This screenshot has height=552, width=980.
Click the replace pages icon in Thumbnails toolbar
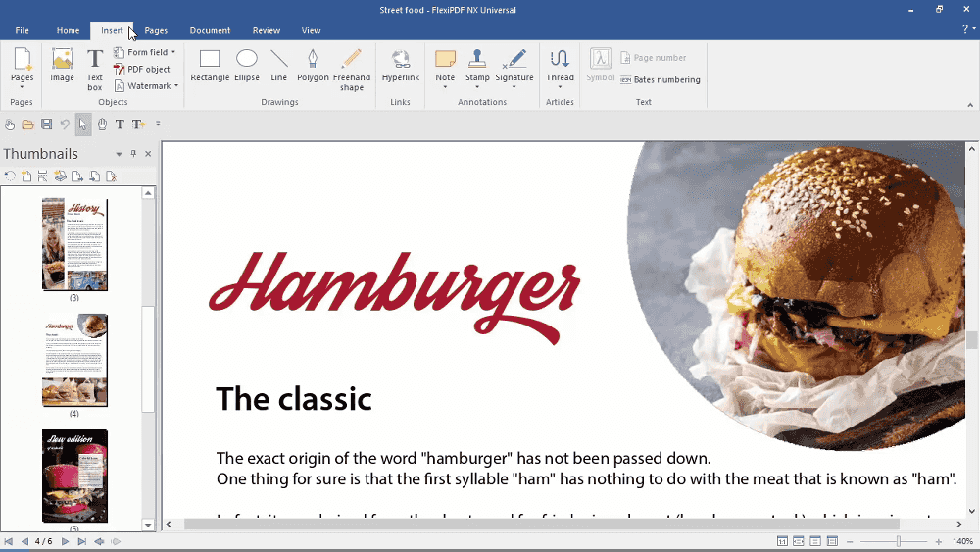94,176
